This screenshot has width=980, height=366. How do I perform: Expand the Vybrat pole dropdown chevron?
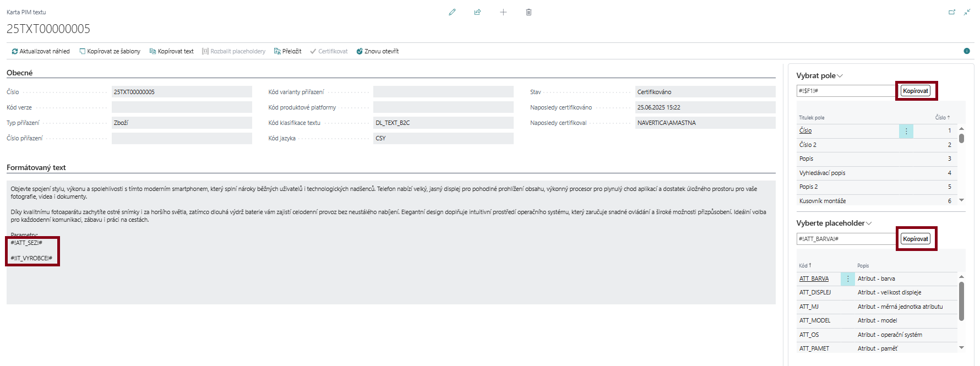pos(840,76)
